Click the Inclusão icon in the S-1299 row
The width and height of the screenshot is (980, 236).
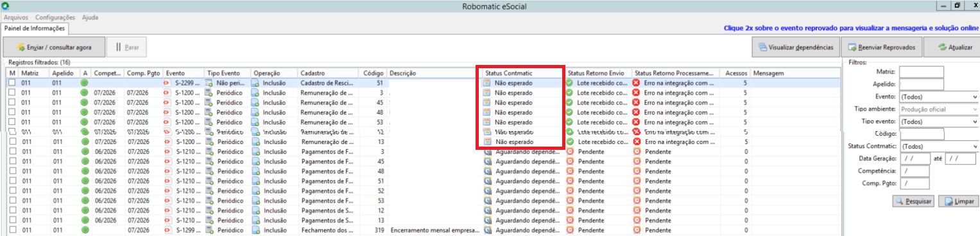(x=255, y=230)
